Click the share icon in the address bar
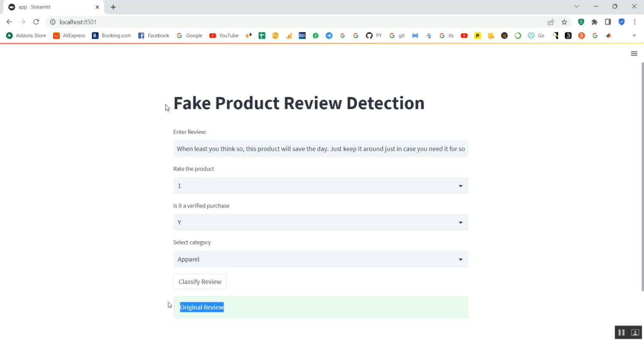Screen dimensions: 644x341 551,22
